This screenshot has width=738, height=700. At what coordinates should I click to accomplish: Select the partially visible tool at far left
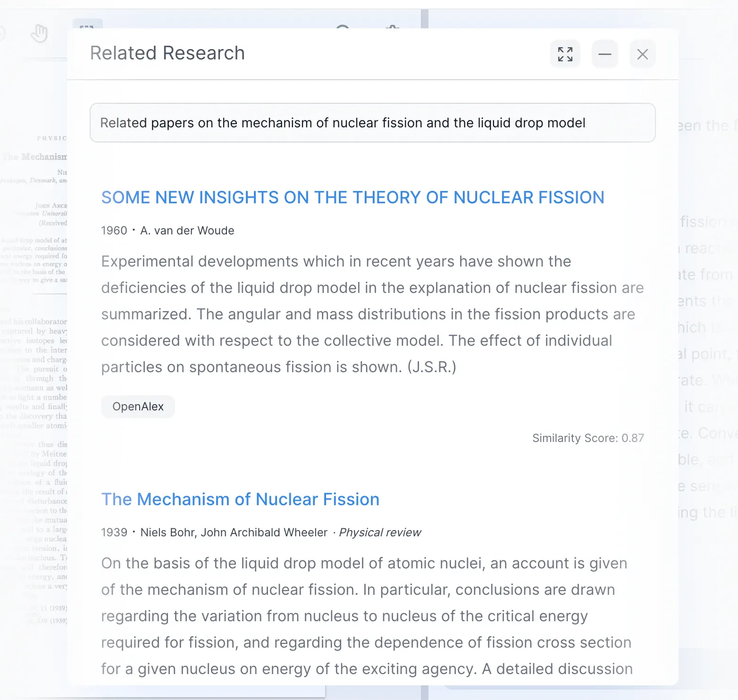pyautogui.click(x=2, y=32)
